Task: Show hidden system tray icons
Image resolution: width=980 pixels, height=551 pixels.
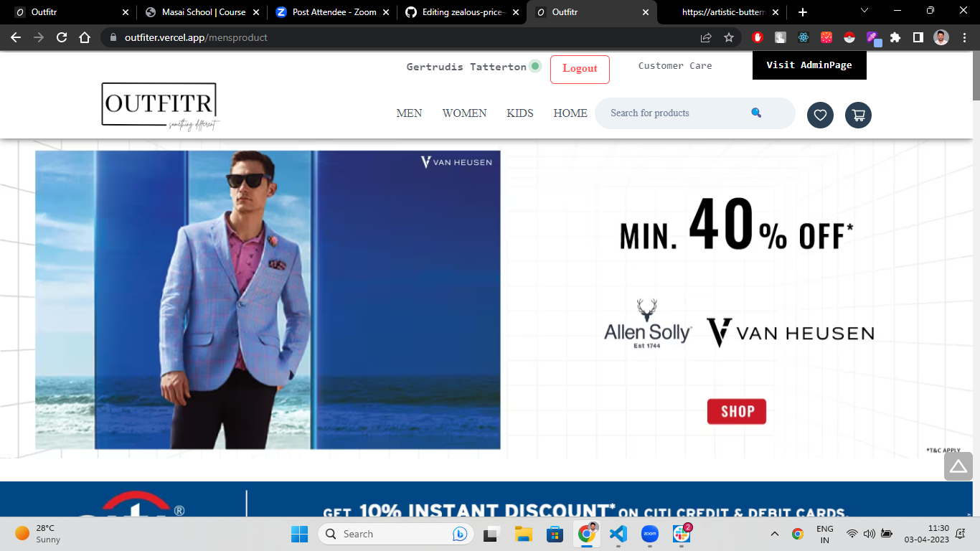Action: (774, 534)
